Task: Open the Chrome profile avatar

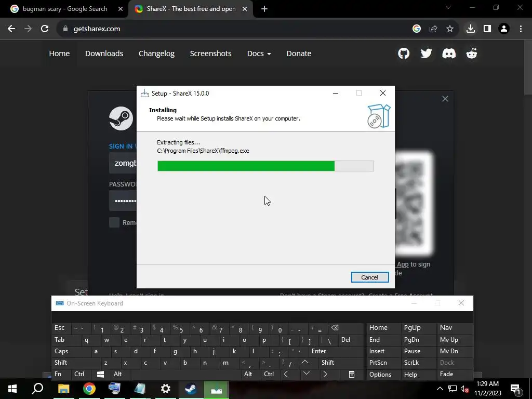Action: [504, 29]
